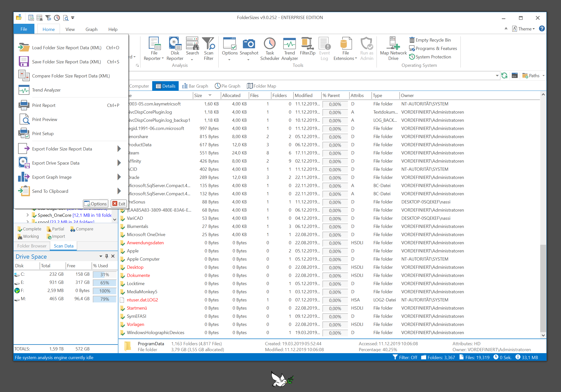The width and height of the screenshot is (561, 392).
Task: Switch to the View ribbon tab
Action: tap(70, 29)
